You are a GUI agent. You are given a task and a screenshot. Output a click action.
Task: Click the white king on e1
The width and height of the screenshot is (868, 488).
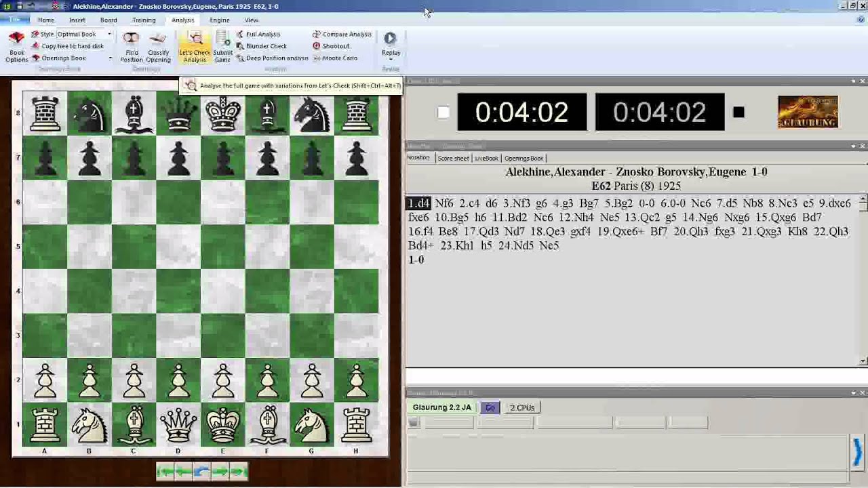click(222, 425)
